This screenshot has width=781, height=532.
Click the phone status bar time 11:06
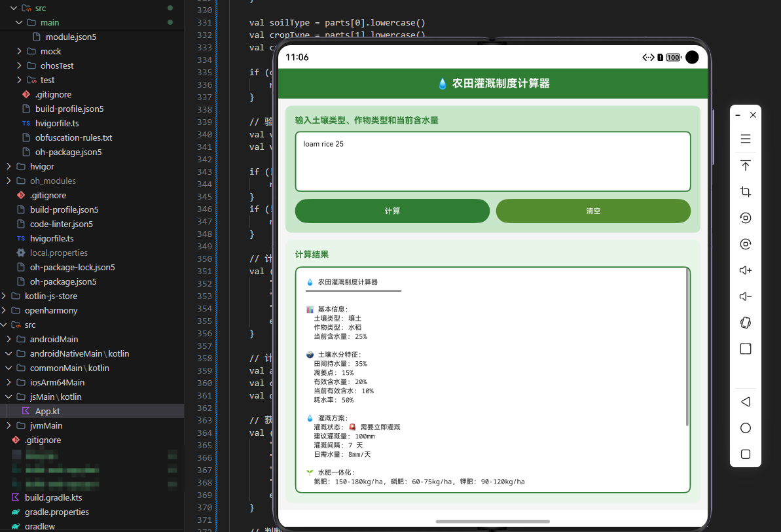point(297,57)
